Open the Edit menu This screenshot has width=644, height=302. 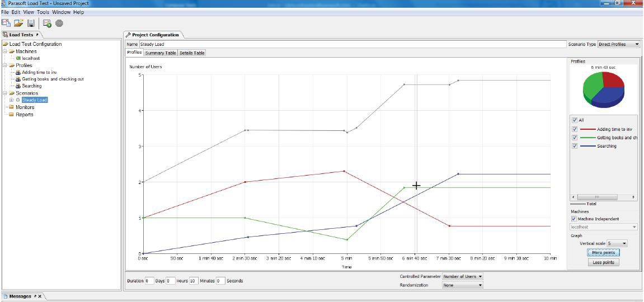pyautogui.click(x=16, y=12)
